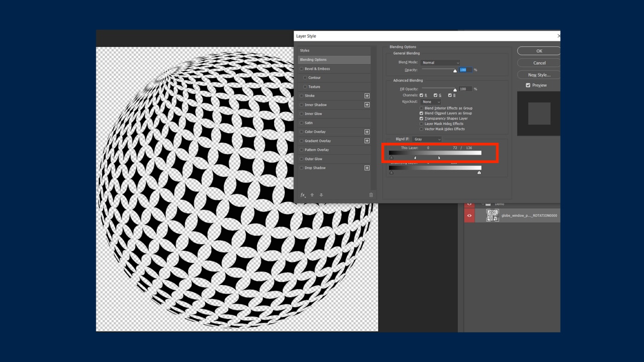Screen dimensions: 644x362
Task: Uncheck the Preview checkbox
Action: click(528, 85)
